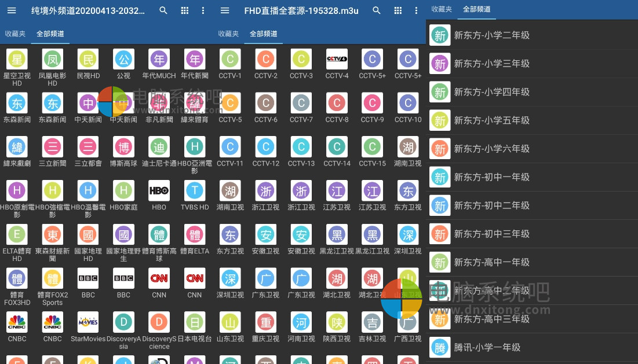Click the CNN channel icon
Image resolution: width=638 pixels, height=364 pixels.
click(x=159, y=278)
